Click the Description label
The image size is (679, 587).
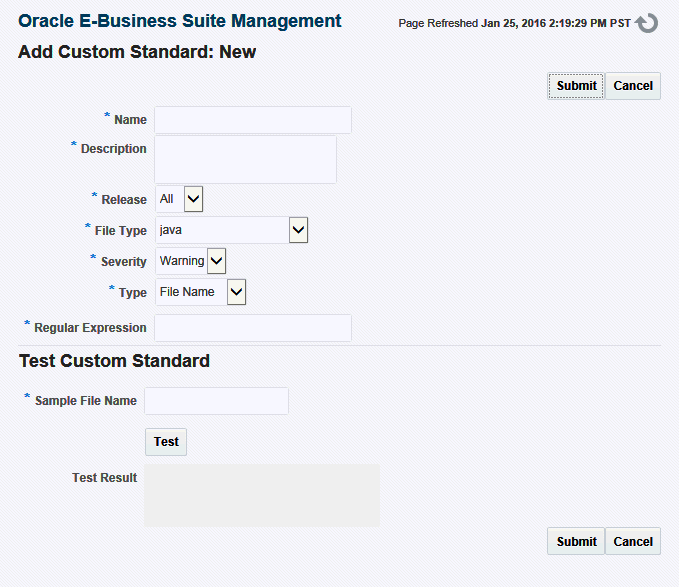113,148
